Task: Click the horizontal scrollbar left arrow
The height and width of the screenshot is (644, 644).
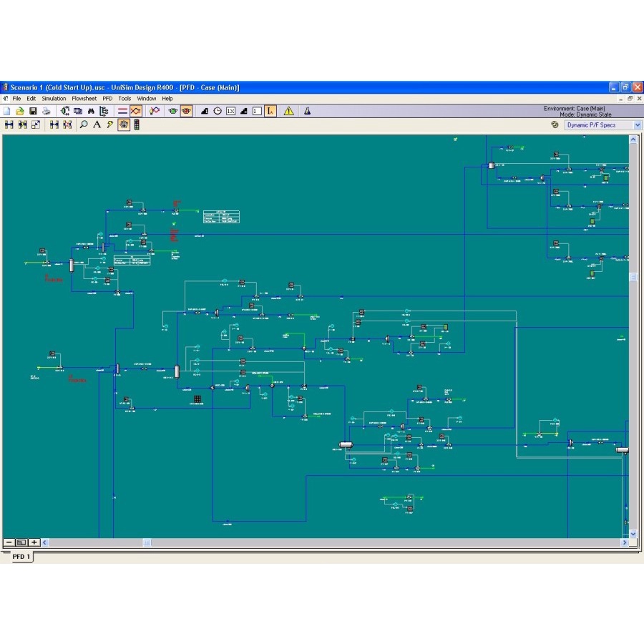Action: 45,542
